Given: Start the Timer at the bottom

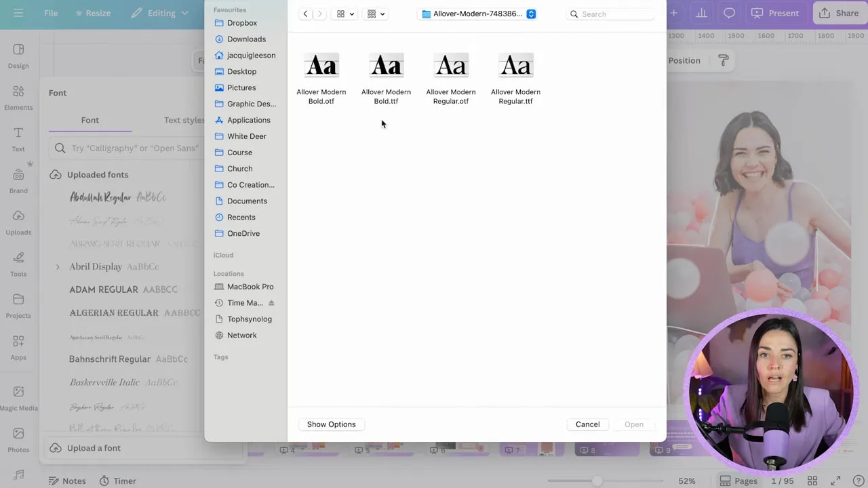Looking at the screenshot, I should pyautogui.click(x=119, y=481).
